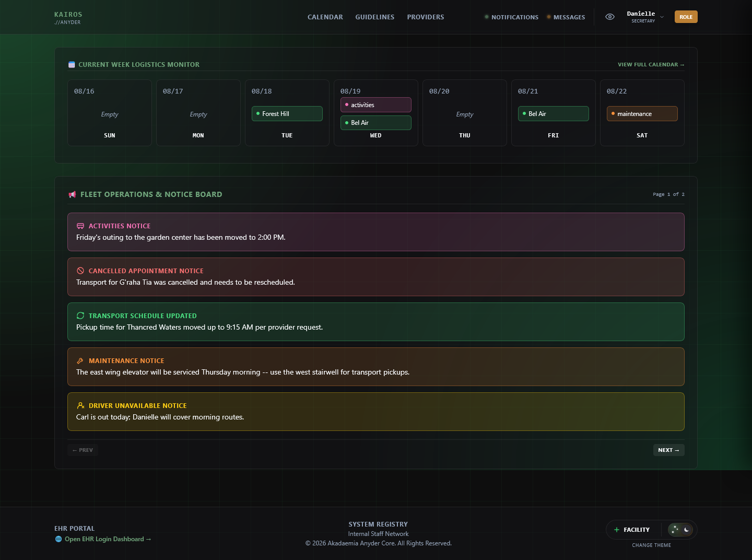Click the refresh icon on Transport Schedule Updated
The width and height of the screenshot is (752, 560).
[x=80, y=316]
